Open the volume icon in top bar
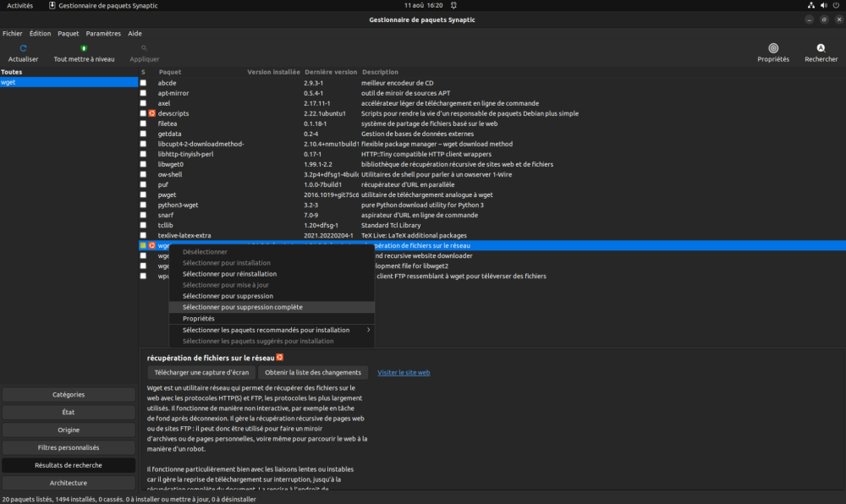The image size is (846, 504). [x=823, y=5]
